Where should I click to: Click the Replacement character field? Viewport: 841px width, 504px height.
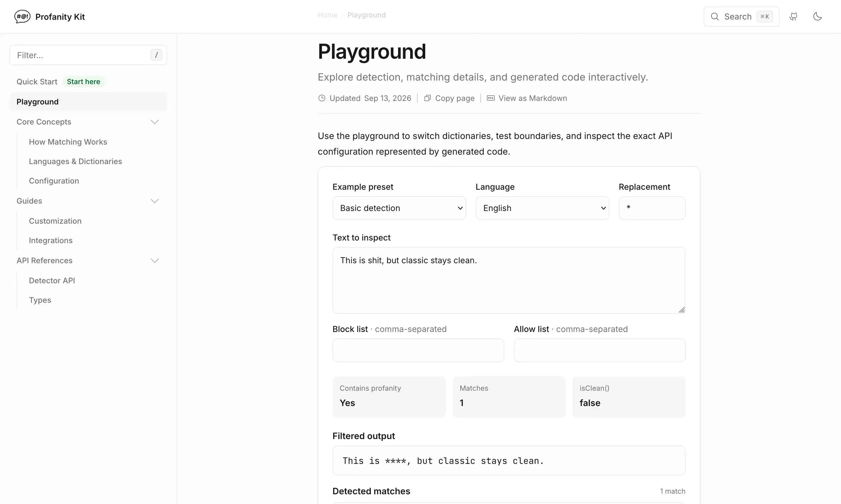tap(652, 208)
